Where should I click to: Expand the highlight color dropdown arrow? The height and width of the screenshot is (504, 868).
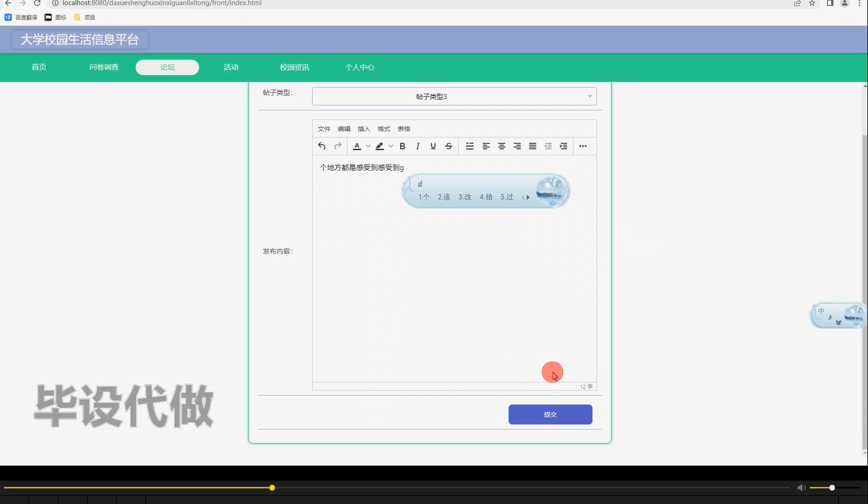[x=391, y=146]
